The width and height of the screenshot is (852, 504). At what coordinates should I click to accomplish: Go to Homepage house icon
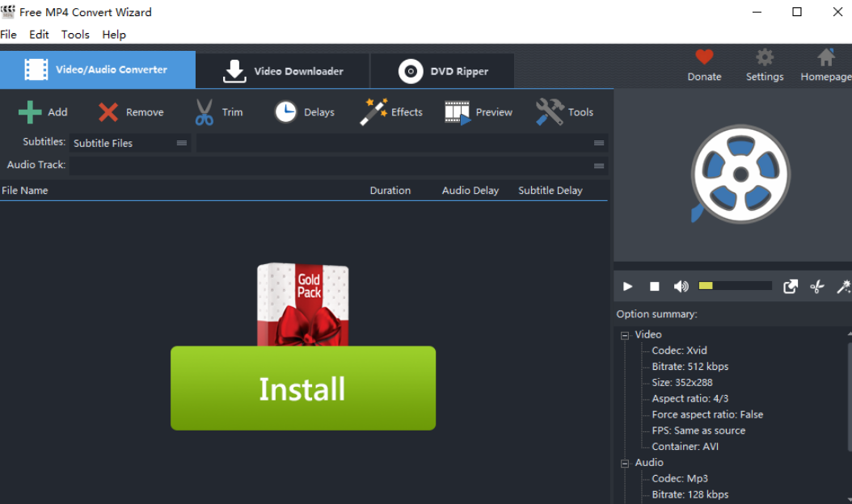click(826, 57)
